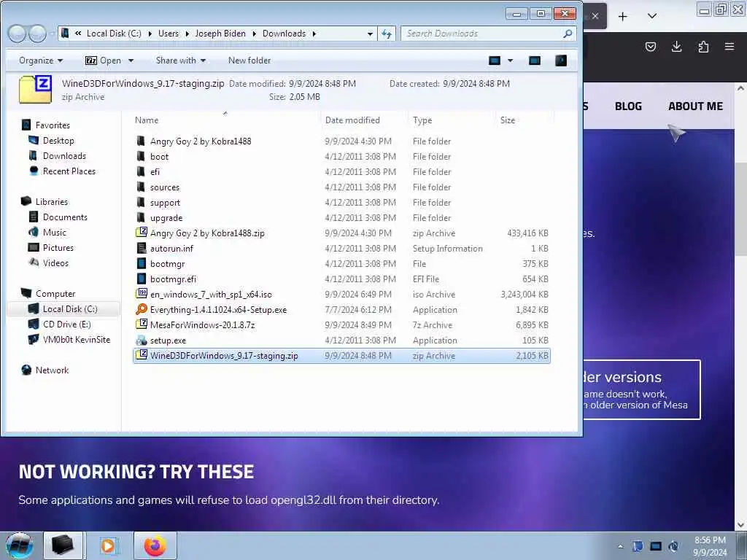The width and height of the screenshot is (747, 560).
Task: Click Open with 7-Zip button
Action: pos(103,61)
